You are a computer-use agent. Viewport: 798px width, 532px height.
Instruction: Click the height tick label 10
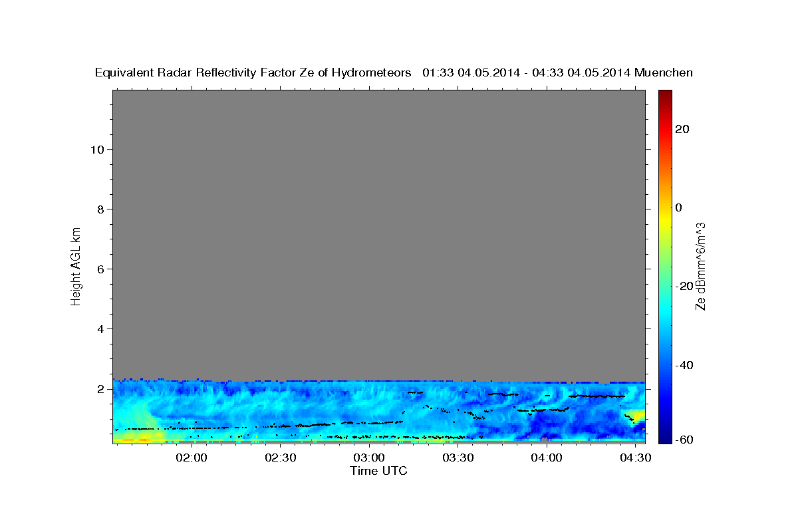pyautogui.click(x=96, y=150)
